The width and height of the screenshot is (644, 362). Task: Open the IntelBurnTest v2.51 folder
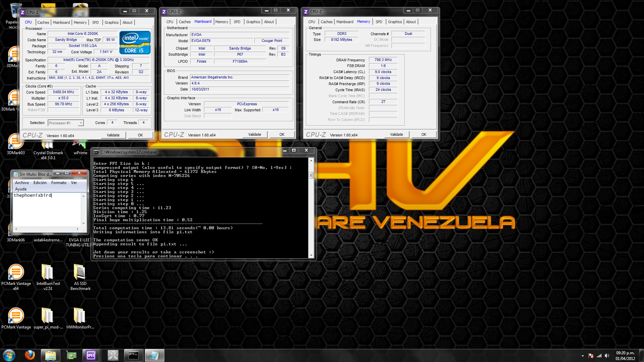(x=48, y=277)
